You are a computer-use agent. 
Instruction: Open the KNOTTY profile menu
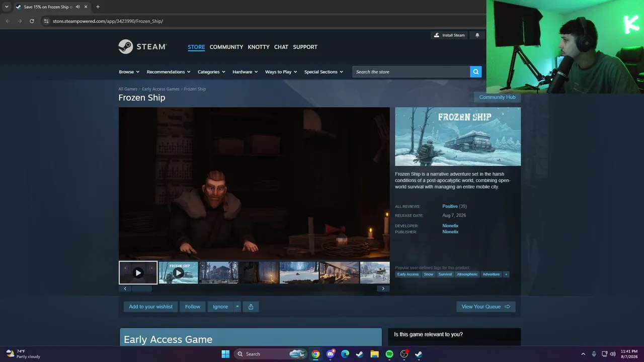pos(259,47)
